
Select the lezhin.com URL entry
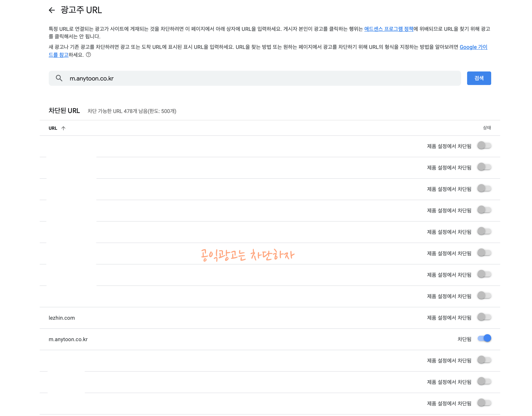(62, 318)
